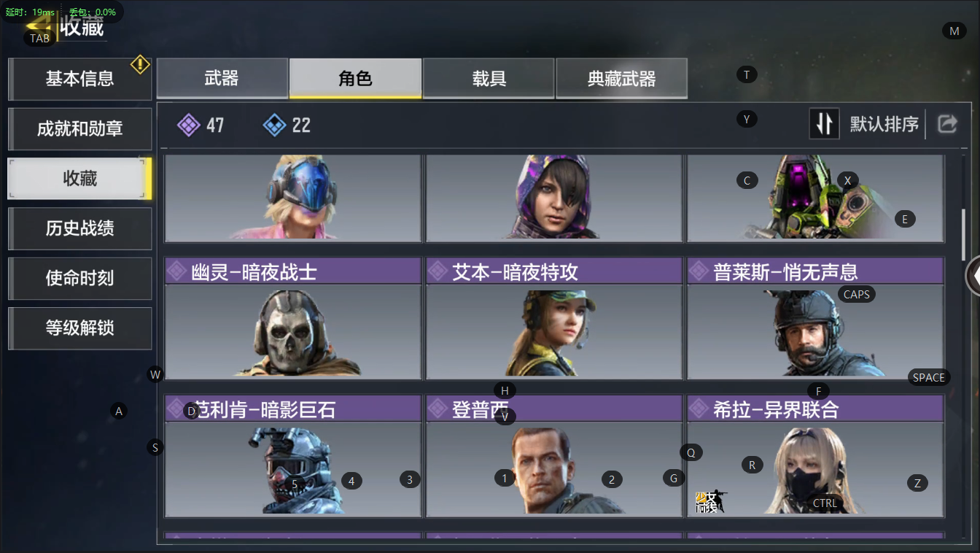Screen dimensions: 980x553
Task: Click the share icon beside default sort
Action: point(946,124)
